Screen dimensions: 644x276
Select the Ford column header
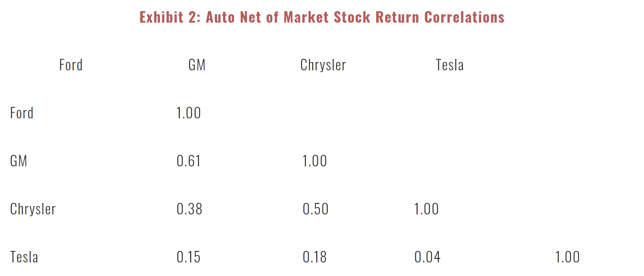(x=71, y=65)
